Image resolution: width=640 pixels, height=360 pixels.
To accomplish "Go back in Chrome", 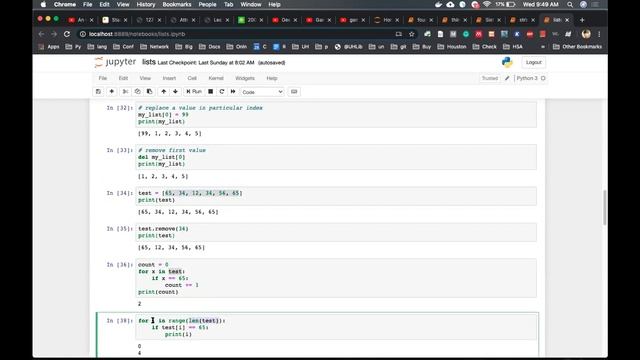I will tap(41, 34).
